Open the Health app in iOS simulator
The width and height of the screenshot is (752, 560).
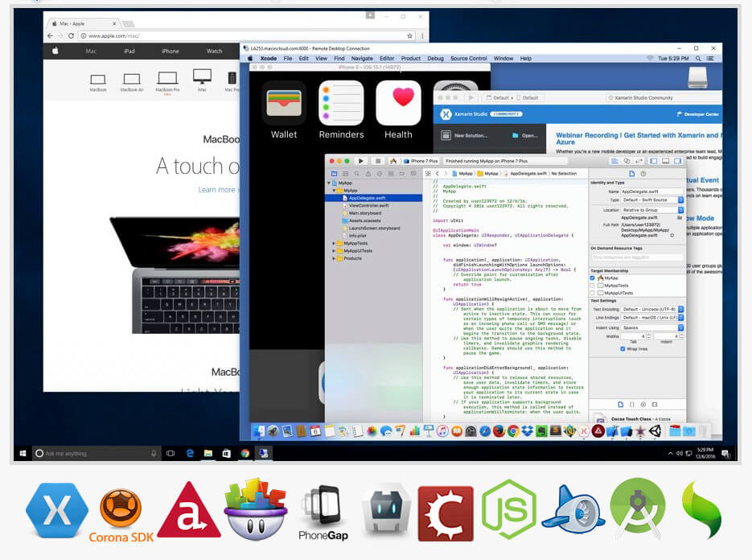[x=398, y=110]
